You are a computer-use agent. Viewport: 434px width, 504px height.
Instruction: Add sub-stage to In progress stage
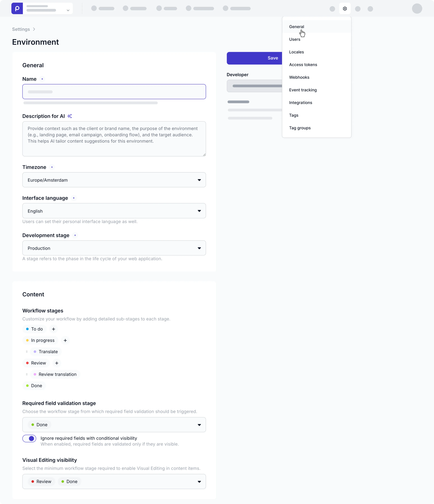[x=65, y=340]
